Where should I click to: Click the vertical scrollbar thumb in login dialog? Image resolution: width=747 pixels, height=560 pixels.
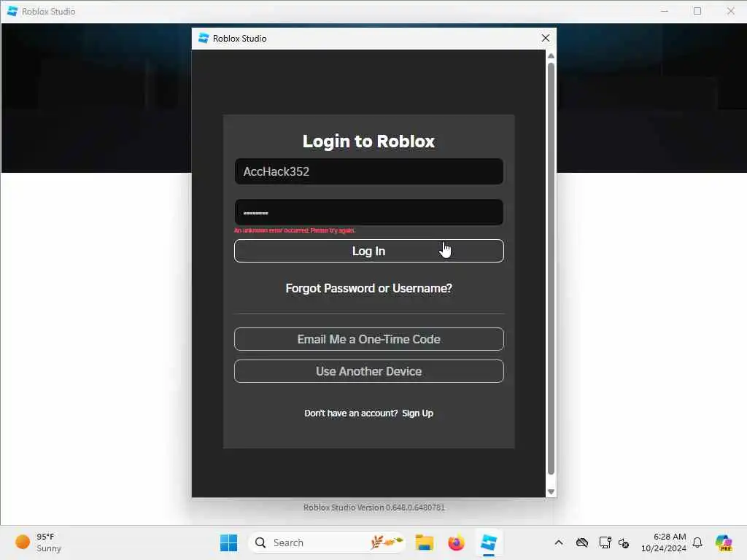click(551, 268)
